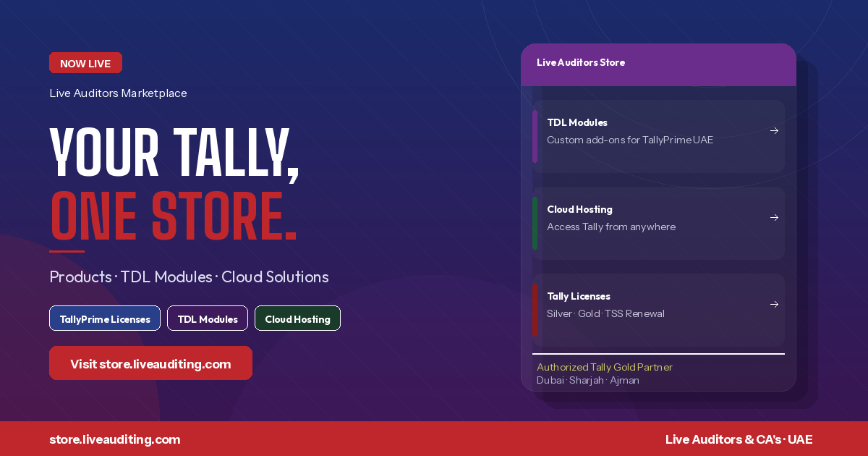The width and height of the screenshot is (868, 456).
Task: Click 'Products · TDL Modules · Cloud Solutions' line
Action: (x=189, y=277)
